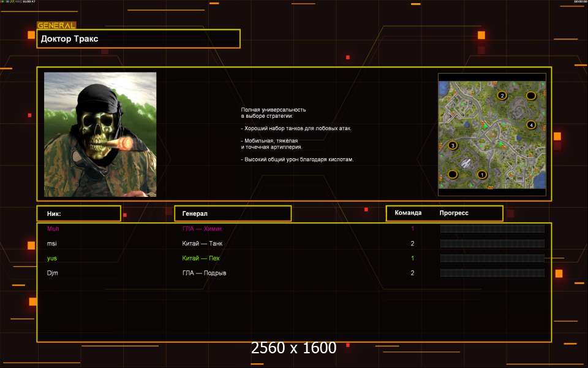588x368 pixels.
Task: Click the Китай — Танк general entry
Action: point(202,243)
